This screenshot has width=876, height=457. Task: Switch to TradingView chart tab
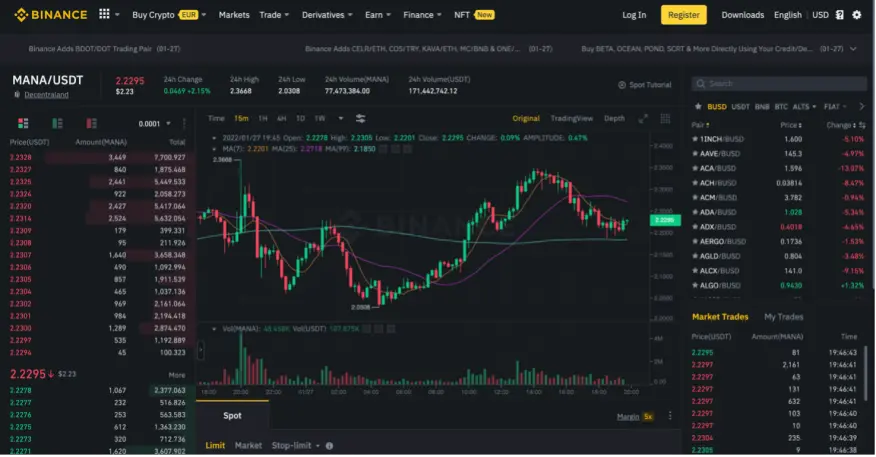[572, 118]
